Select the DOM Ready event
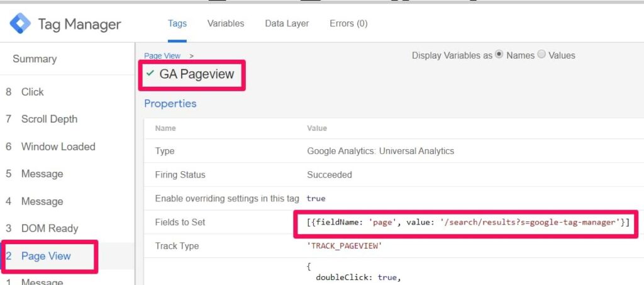Viewport: 644px width, 285px height. pos(49,228)
